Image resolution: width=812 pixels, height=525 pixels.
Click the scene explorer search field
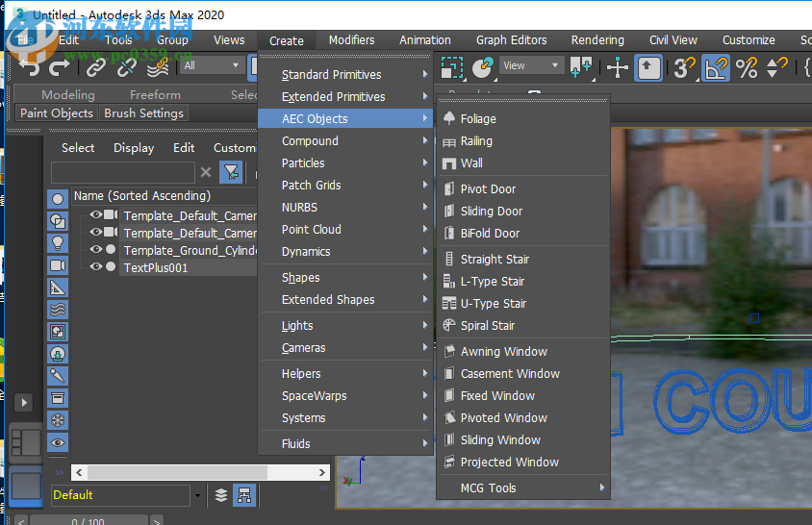click(123, 172)
